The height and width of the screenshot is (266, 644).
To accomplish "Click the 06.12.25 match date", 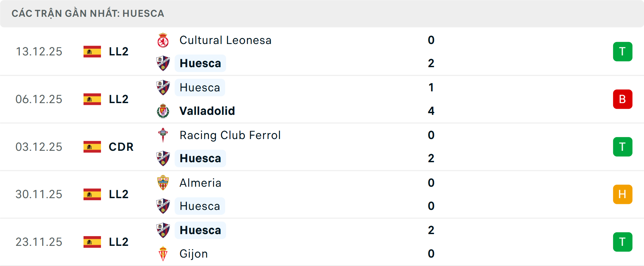I will (39, 99).
